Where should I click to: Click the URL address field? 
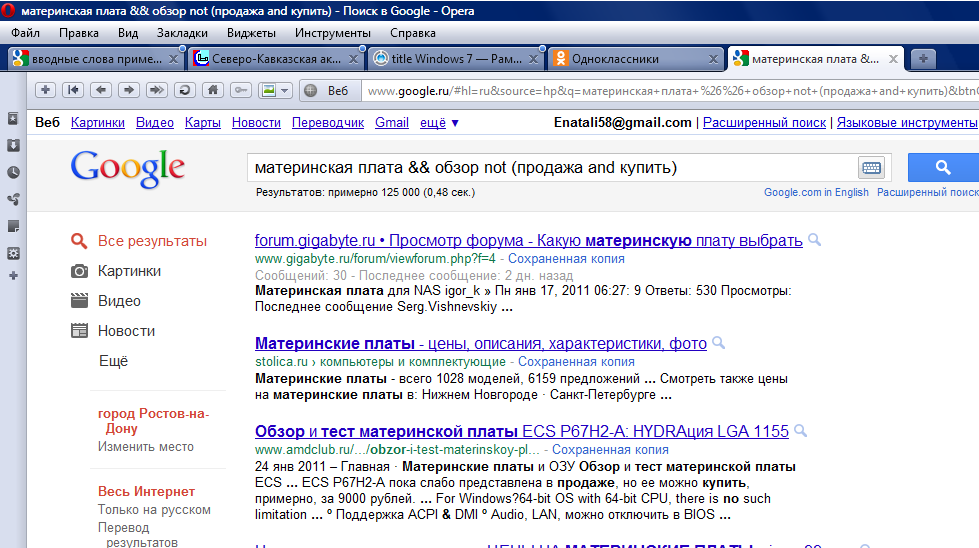pyautogui.click(x=670, y=91)
